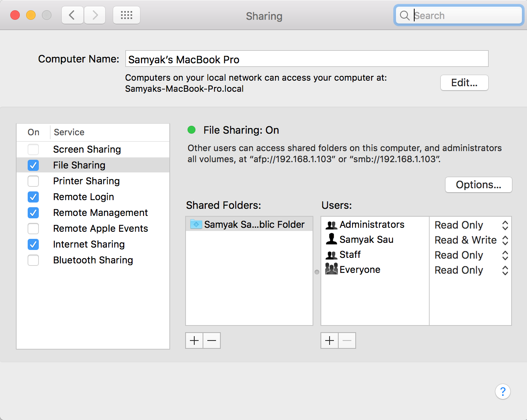527x420 pixels.
Task: Click the Computer Name text field
Action: (307, 59)
